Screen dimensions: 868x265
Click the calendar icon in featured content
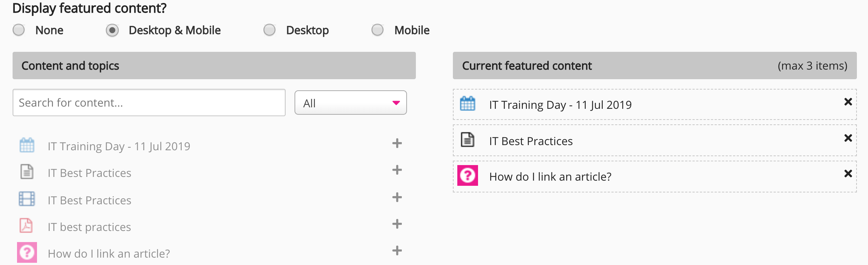pos(468,104)
